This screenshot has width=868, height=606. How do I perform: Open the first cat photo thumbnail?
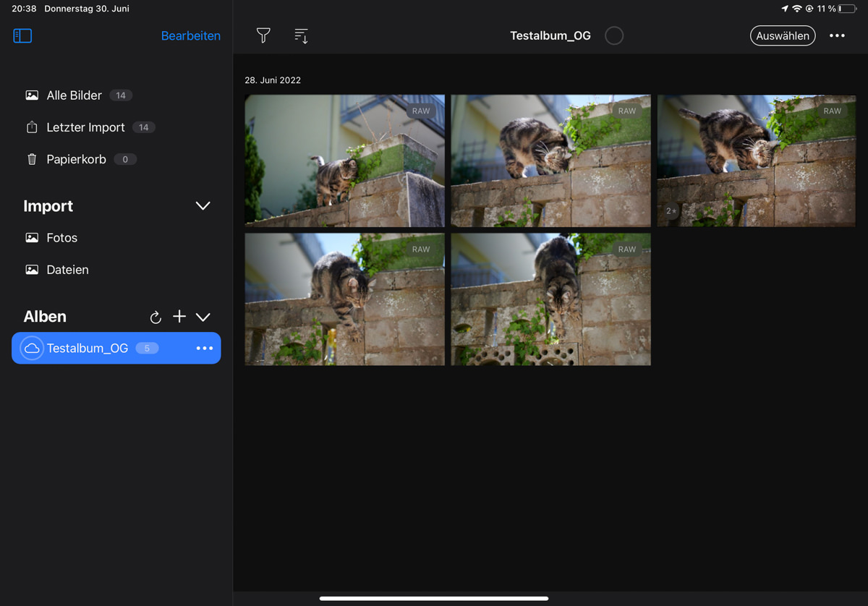(344, 161)
